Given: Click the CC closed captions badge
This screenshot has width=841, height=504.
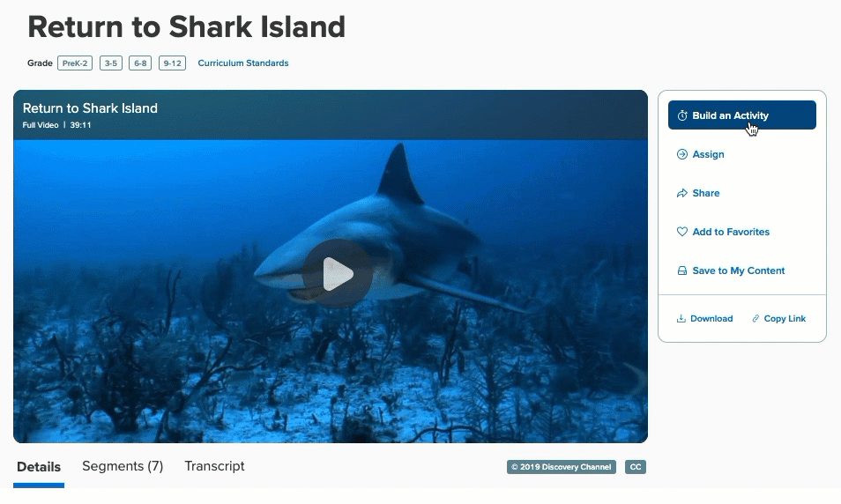Looking at the screenshot, I should [x=635, y=467].
